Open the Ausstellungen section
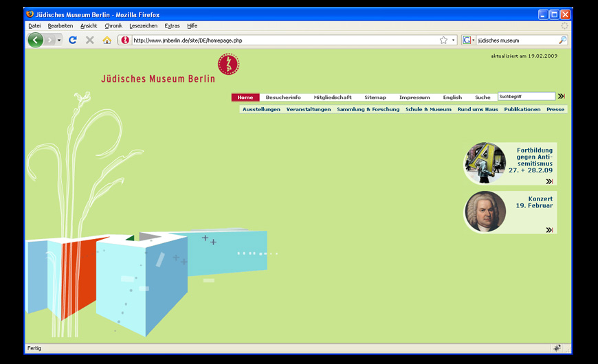Screen dimensions: 598x364 (261, 109)
